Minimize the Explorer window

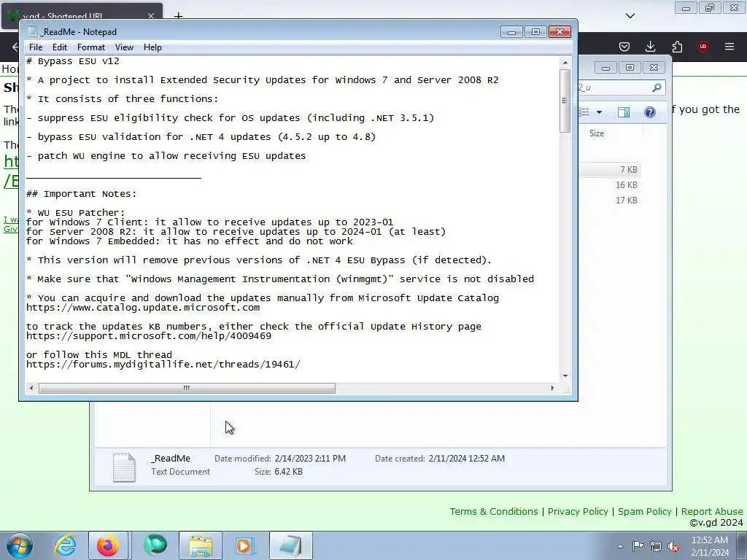(x=605, y=68)
